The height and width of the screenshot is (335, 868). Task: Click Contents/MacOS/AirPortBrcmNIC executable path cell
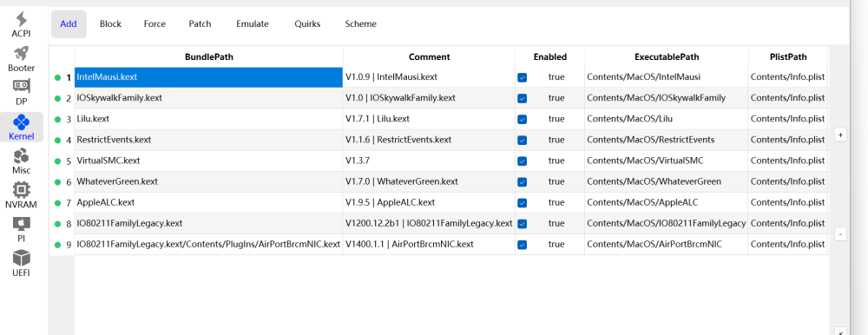(667, 244)
